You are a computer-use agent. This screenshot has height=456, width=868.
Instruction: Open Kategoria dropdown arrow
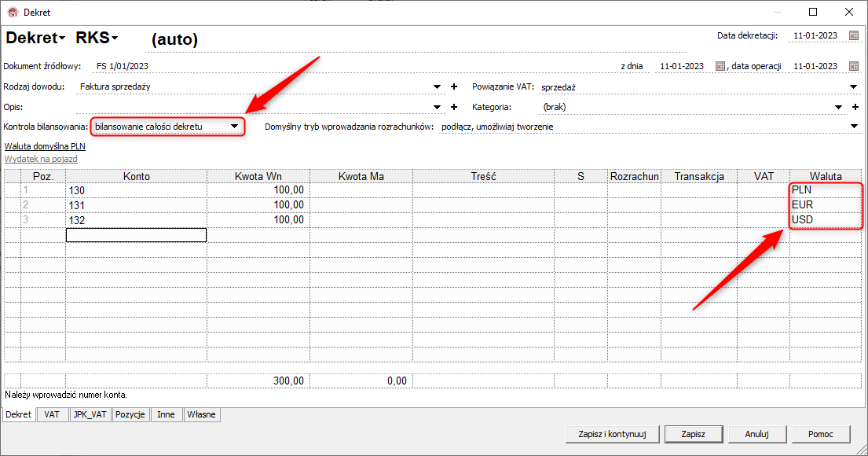tap(839, 107)
